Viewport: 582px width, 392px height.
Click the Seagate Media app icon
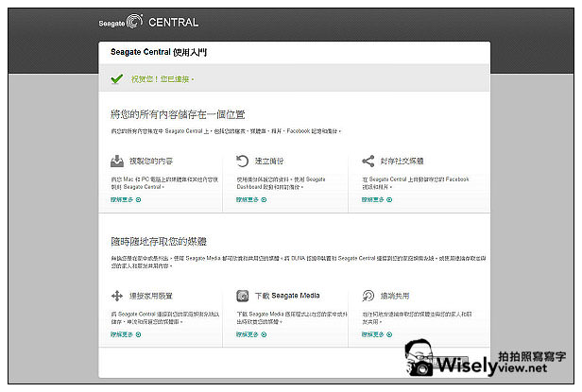[x=243, y=296]
